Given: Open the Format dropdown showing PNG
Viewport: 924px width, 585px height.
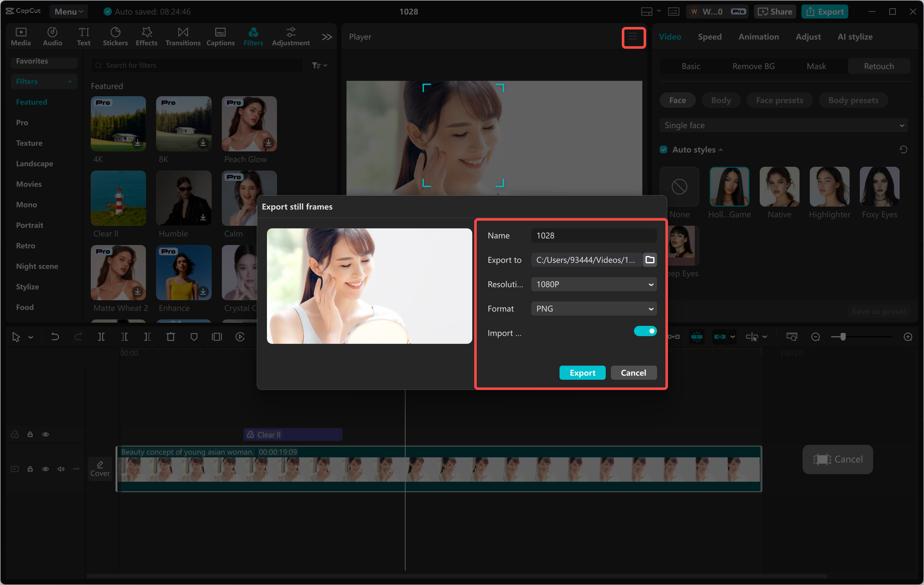Looking at the screenshot, I should [x=593, y=309].
